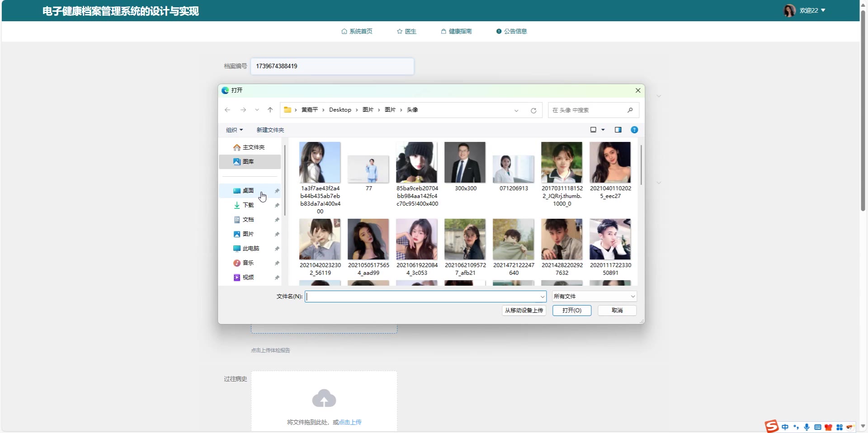Click the cloud upload icon for 过往病史
This screenshot has height=433, width=868.
pos(324,398)
